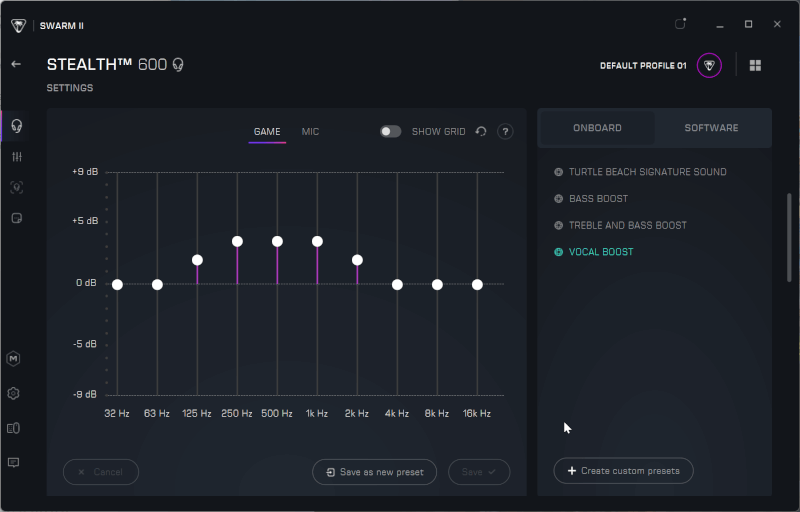Image resolution: width=800 pixels, height=512 pixels.
Task: Click the plus icon beside Turtle Beach Signature Sound
Action: tap(559, 172)
